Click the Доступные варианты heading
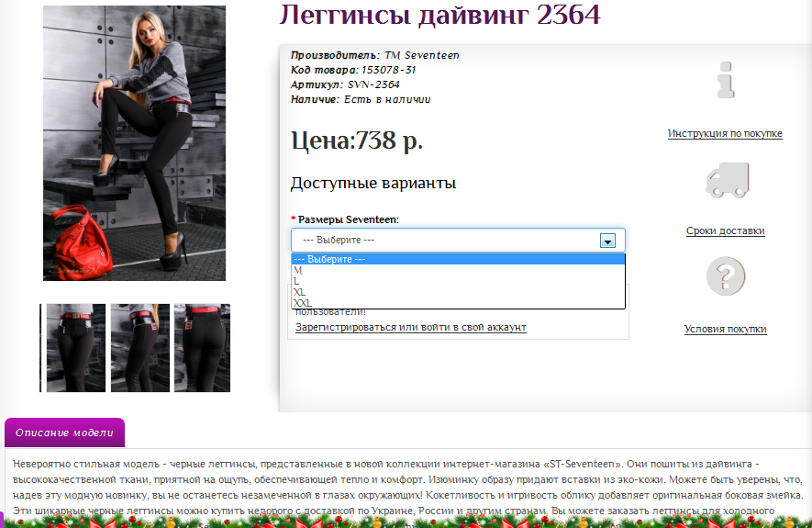Screen dimensions: 812x528 click(x=373, y=183)
